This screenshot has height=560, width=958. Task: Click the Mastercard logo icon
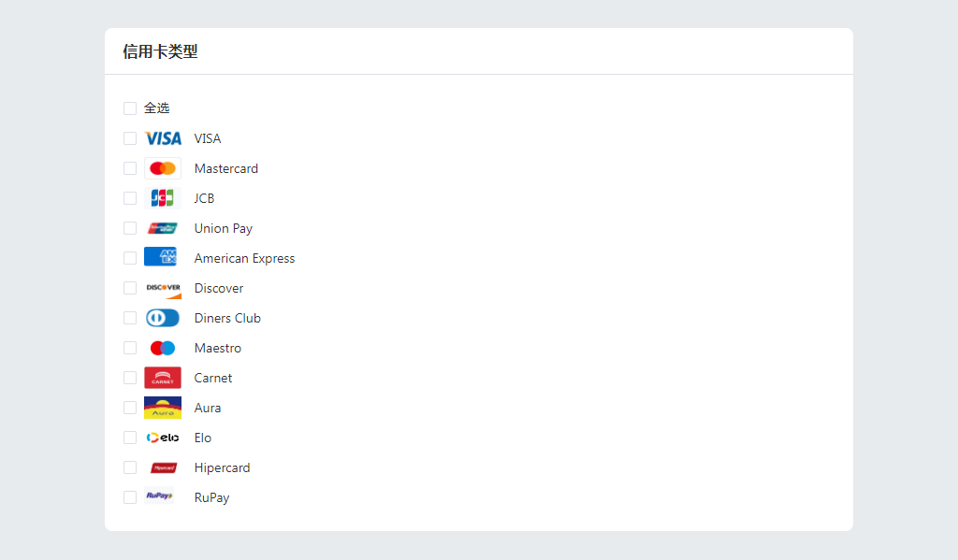pos(163,168)
